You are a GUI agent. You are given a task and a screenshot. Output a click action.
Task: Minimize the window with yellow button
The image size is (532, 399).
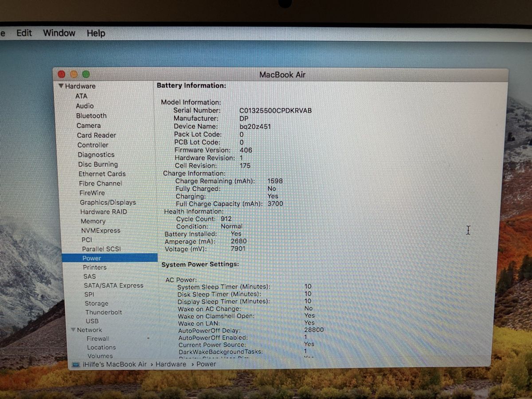[74, 74]
